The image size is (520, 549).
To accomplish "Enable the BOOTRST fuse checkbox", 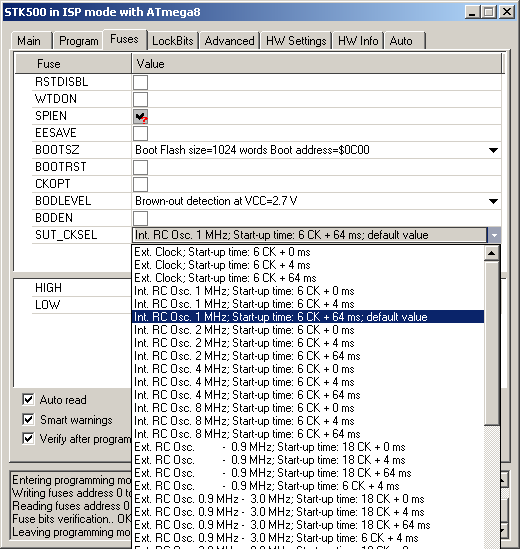I will click(x=140, y=167).
